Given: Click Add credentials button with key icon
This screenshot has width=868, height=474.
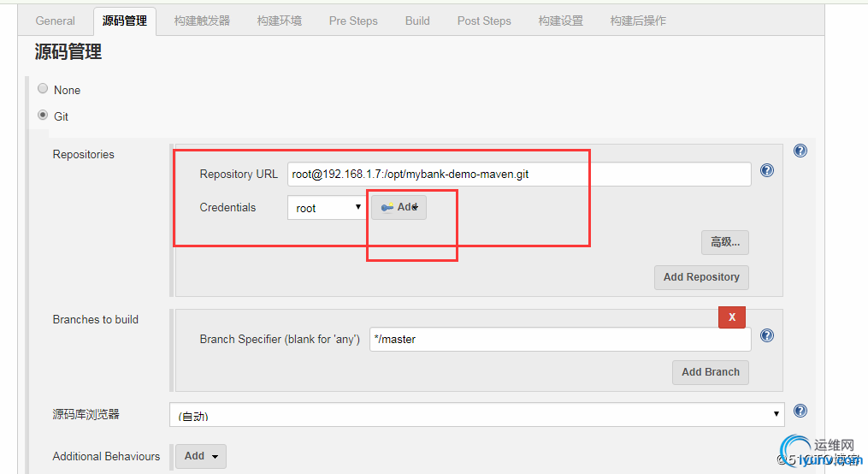Looking at the screenshot, I should tap(399, 207).
